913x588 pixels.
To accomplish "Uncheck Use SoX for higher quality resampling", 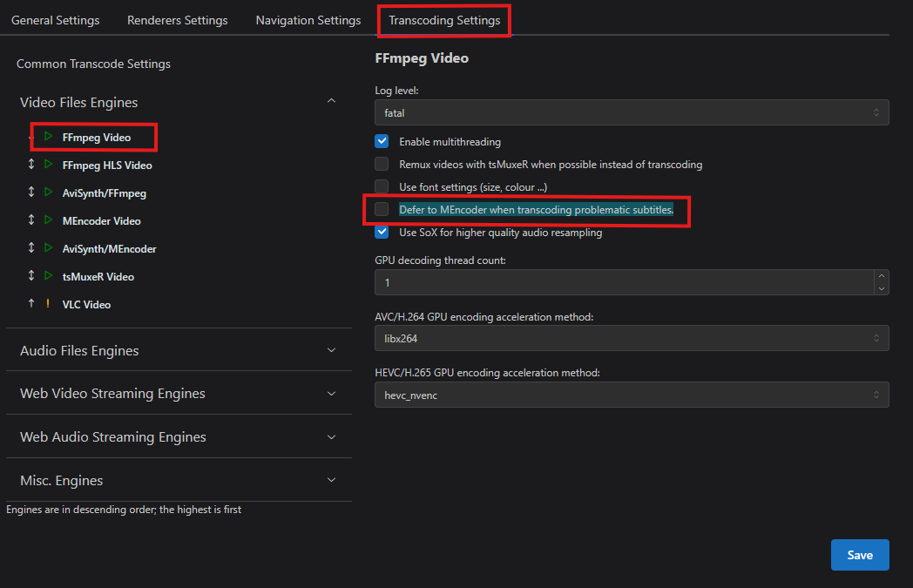I will (382, 233).
